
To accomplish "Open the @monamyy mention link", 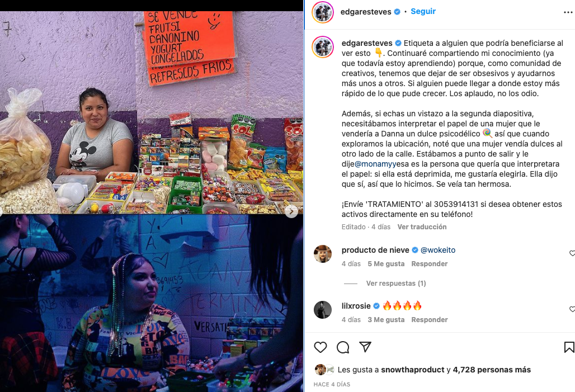I will tap(375, 164).
